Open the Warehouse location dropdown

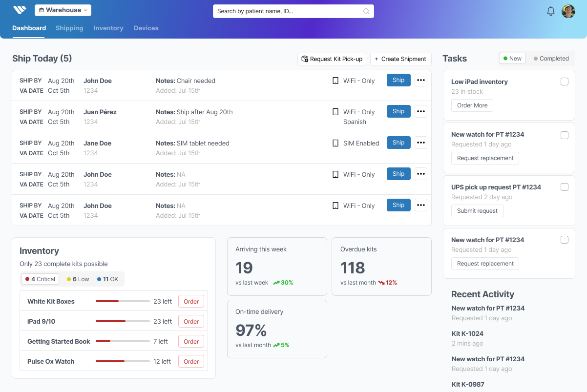[x=63, y=9]
